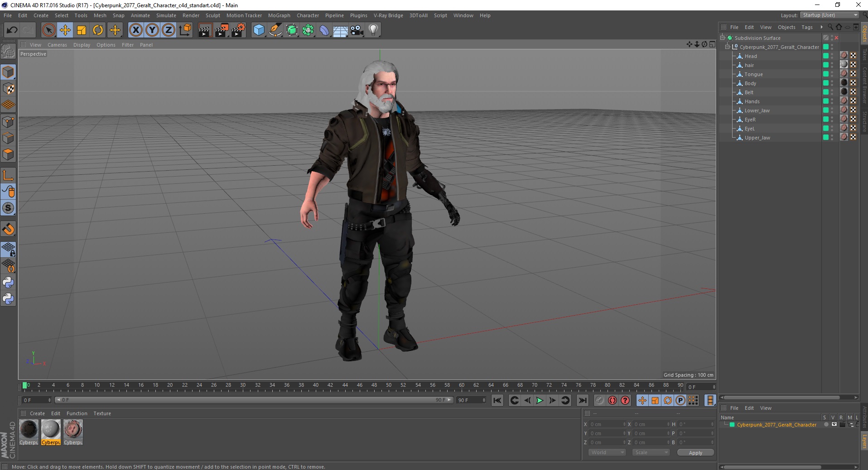Viewport: 868px width, 470px height.
Task: Click the preview range slider bar
Action: tap(254, 400)
